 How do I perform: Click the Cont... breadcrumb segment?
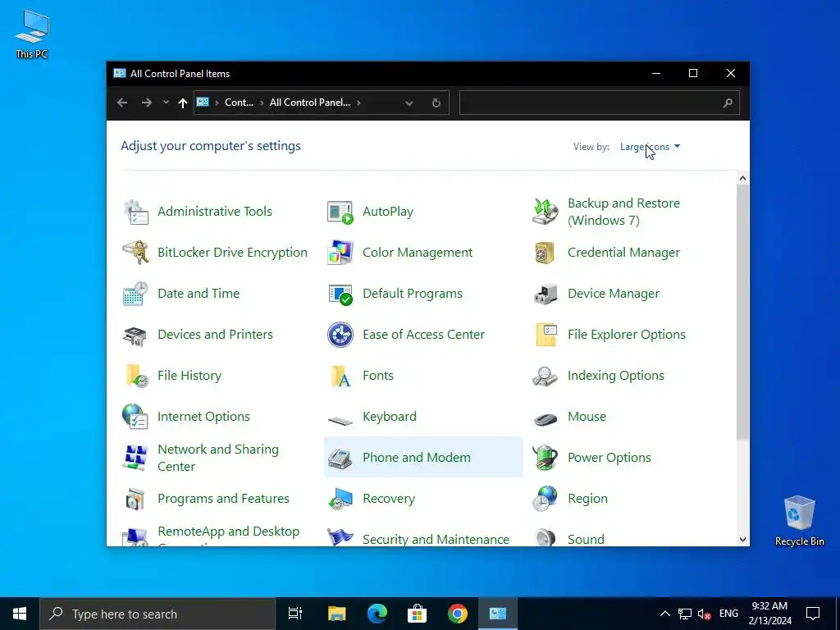[239, 103]
